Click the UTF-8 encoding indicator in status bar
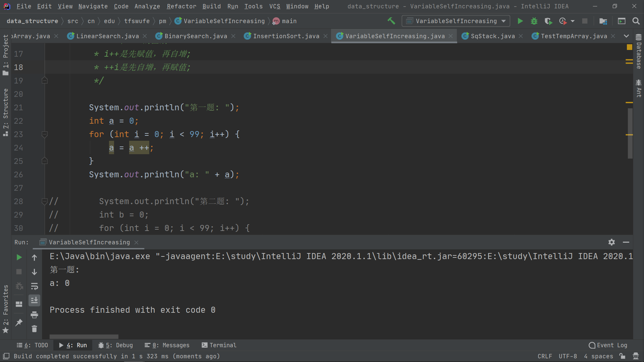Screen dimensions: 644x362 [x=568, y=356]
